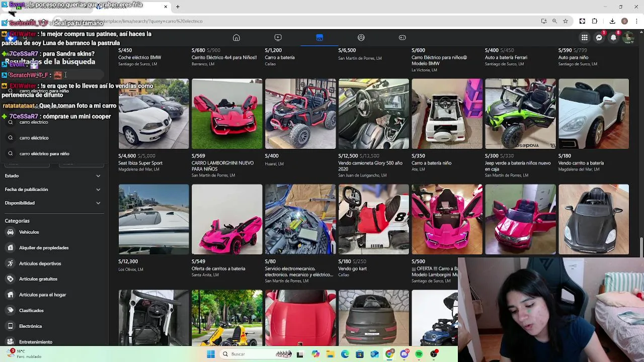Open Spotify from the taskbar
This screenshot has height=362, width=644.
419,354
